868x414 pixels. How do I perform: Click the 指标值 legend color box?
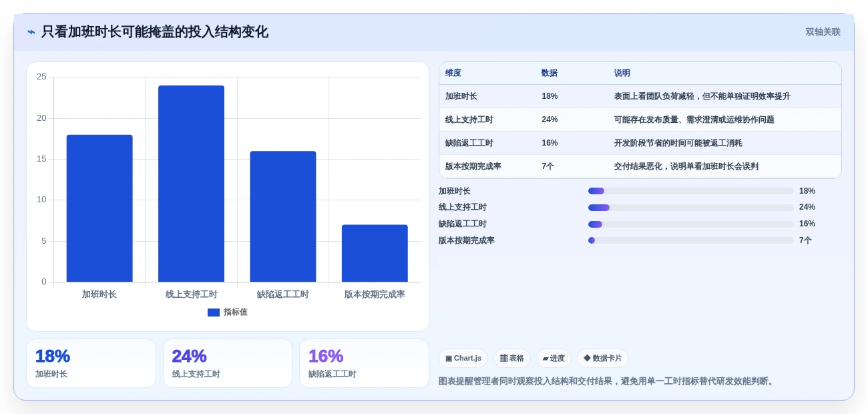click(x=214, y=313)
